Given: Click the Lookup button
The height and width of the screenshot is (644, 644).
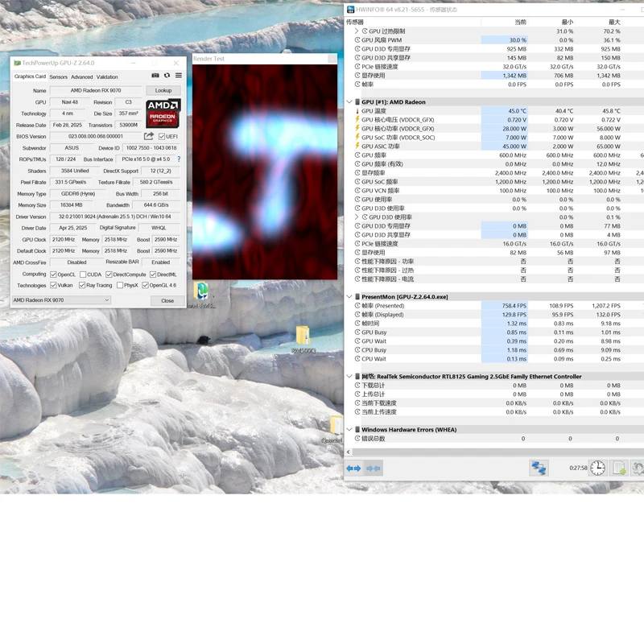Looking at the screenshot, I should point(163,90).
